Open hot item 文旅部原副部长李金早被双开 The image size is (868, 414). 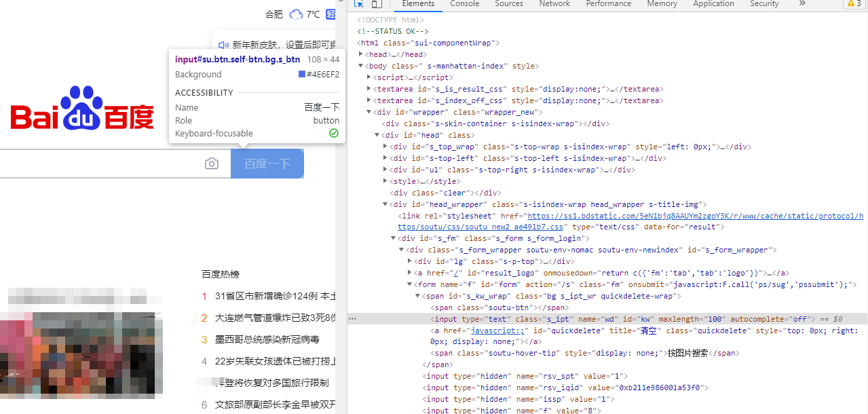pos(275,404)
